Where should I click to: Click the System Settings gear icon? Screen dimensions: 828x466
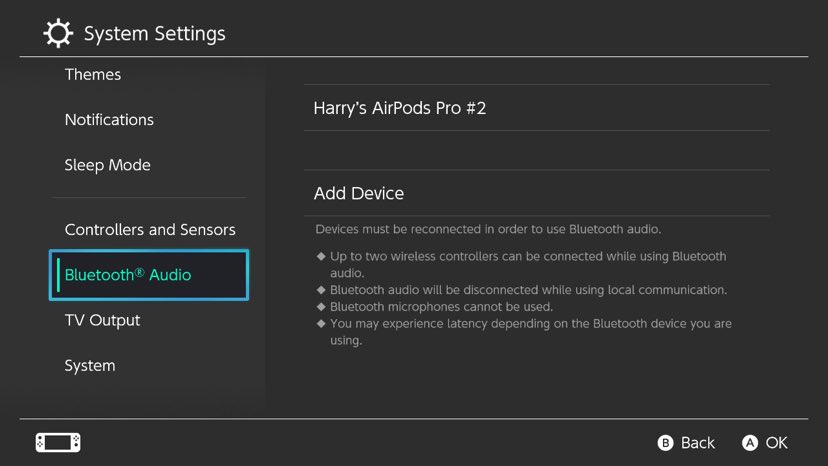click(58, 34)
